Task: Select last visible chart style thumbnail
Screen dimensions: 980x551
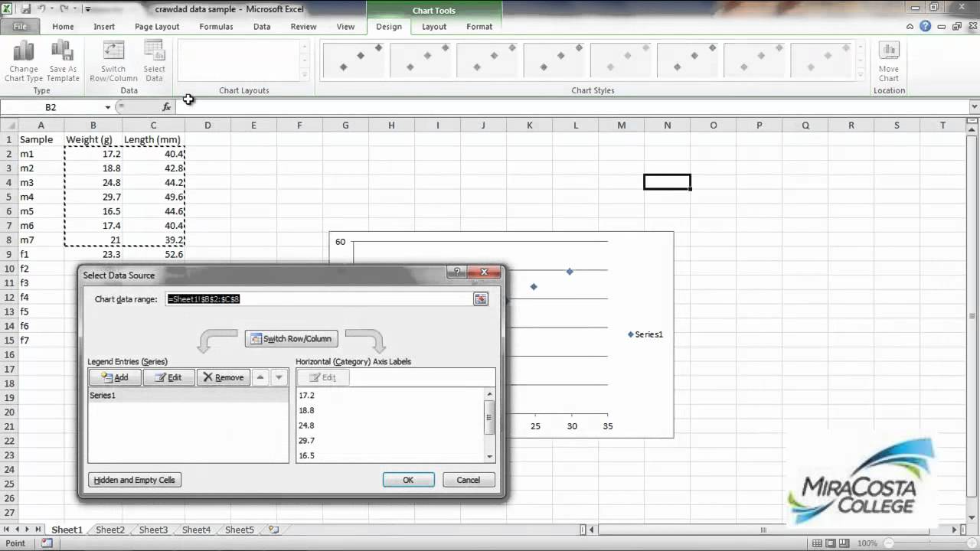Action: pyautogui.click(x=820, y=59)
